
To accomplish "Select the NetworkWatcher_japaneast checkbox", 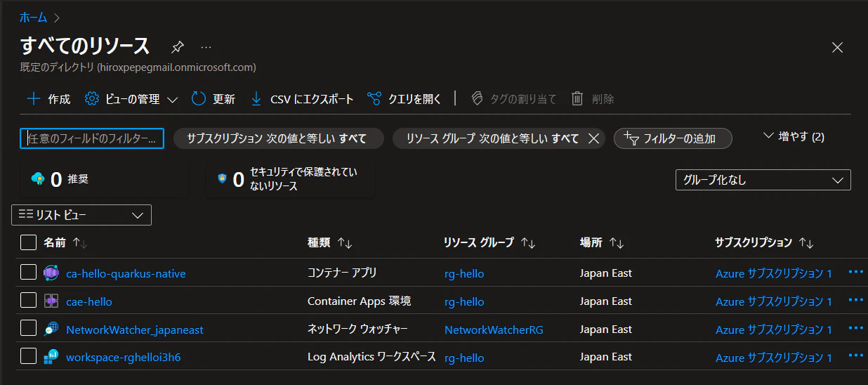I will coord(28,329).
